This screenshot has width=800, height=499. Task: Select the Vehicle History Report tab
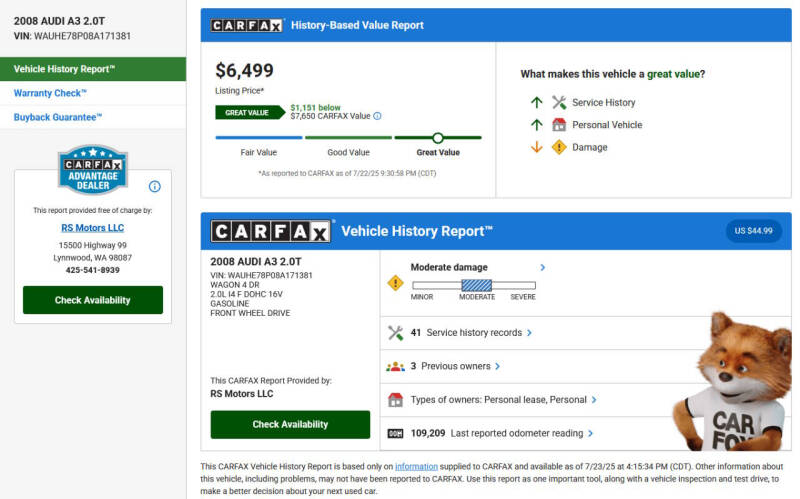point(92,69)
